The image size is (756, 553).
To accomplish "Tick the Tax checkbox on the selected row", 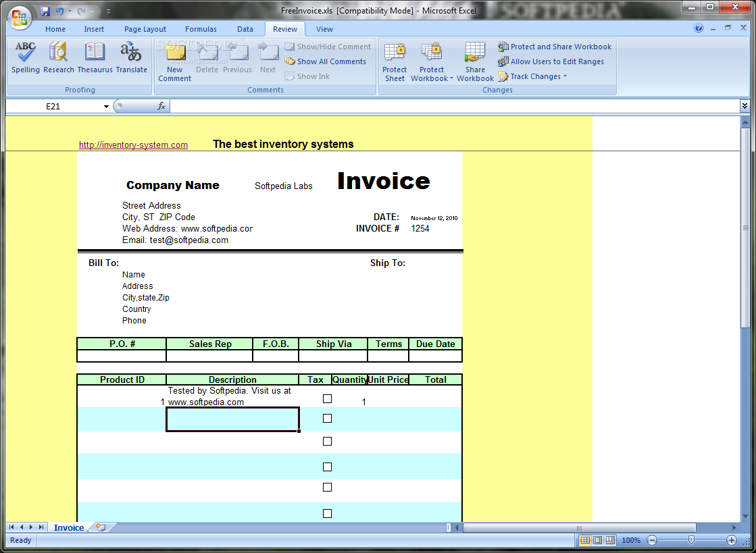I will pos(328,418).
